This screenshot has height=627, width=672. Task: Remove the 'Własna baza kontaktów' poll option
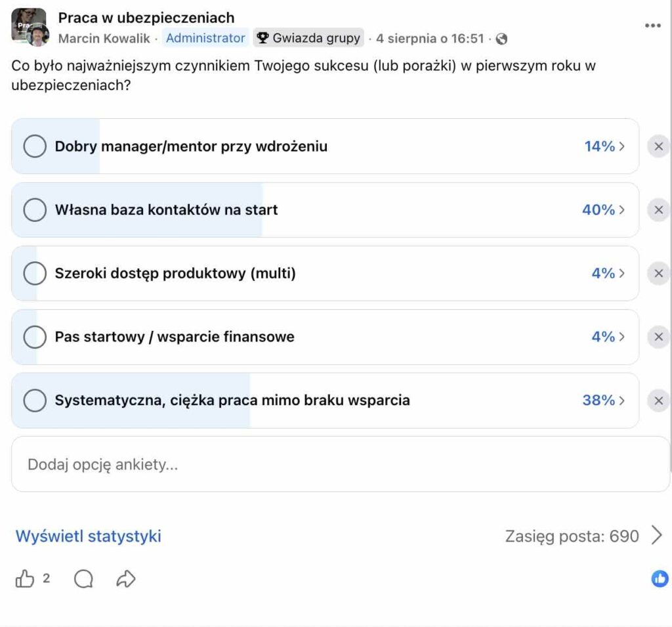659,210
